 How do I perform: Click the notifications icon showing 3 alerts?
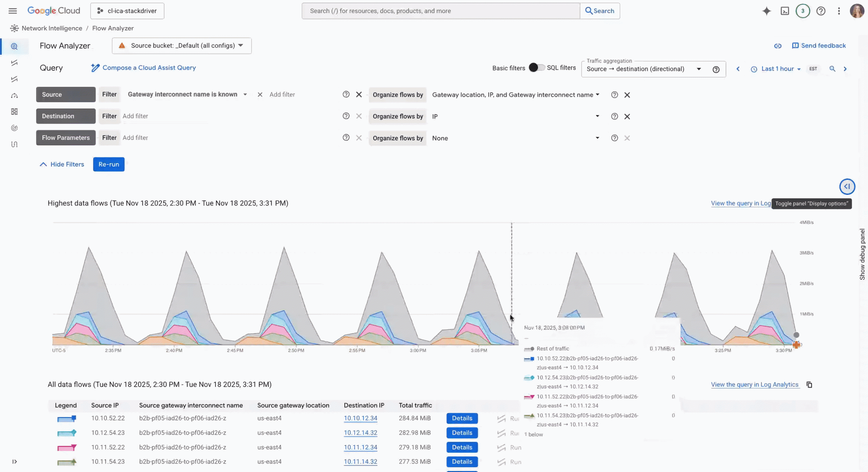[803, 11]
